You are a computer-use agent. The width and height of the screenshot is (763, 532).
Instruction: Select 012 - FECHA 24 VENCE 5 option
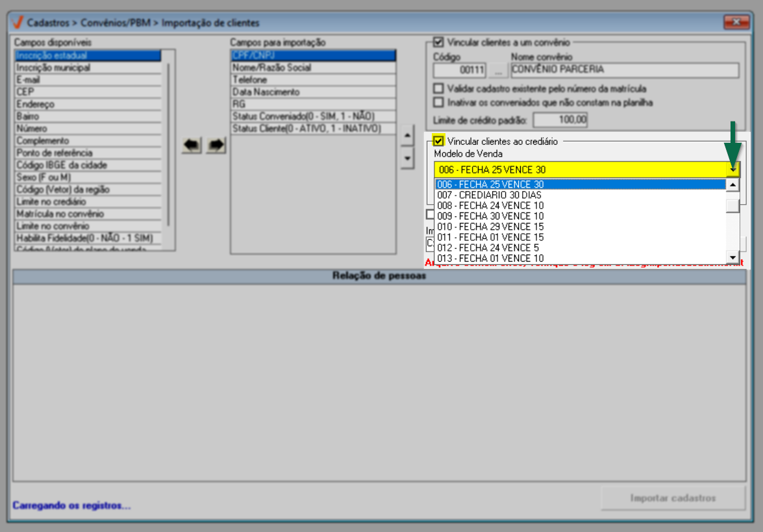pyautogui.click(x=580, y=247)
